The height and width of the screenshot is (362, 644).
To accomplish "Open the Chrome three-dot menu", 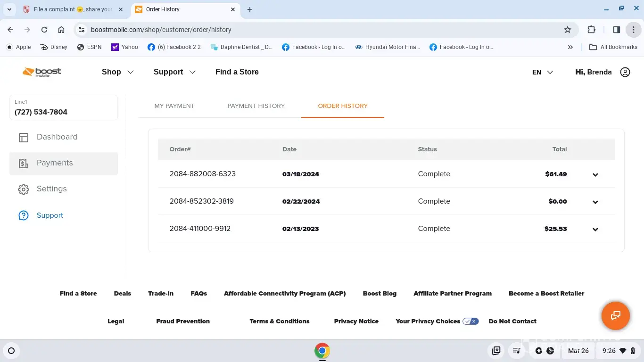I will click(633, 30).
